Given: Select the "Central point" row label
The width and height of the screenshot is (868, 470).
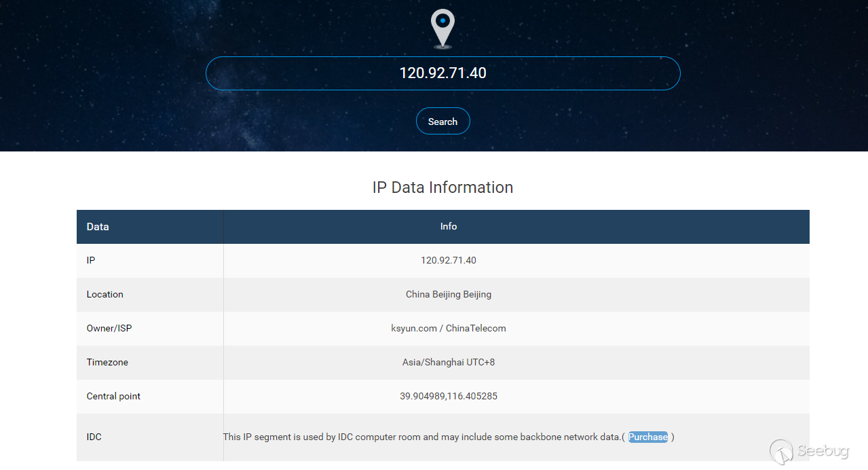Looking at the screenshot, I should pyautogui.click(x=113, y=396).
